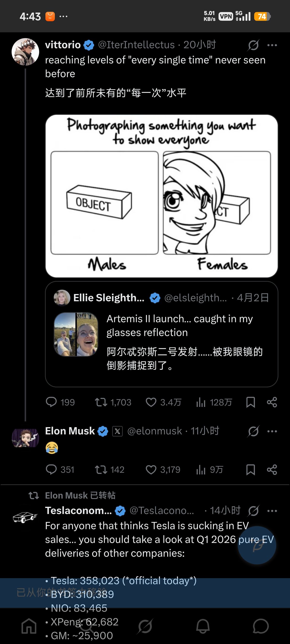Open @IterIntellectus profile handle
This screenshot has width=290, height=644.
136,45
